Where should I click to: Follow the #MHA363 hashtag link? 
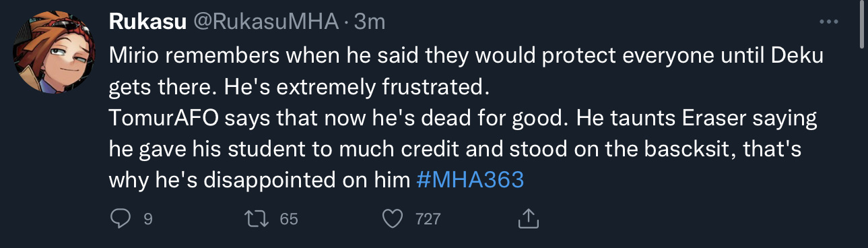pos(470,180)
